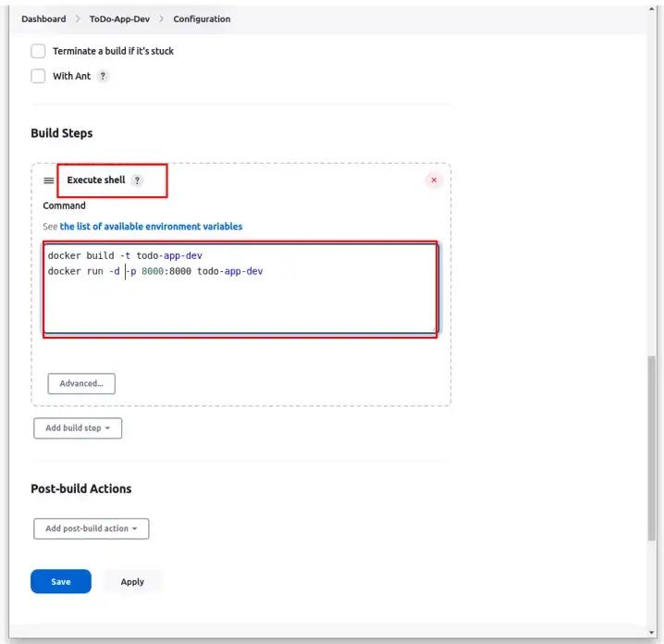Open help for Execute shell
The image size is (664, 644).
[x=137, y=180]
